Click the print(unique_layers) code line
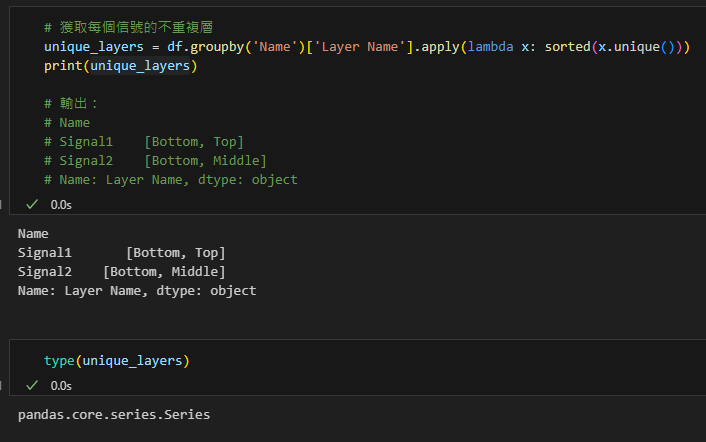Screen dimensions: 706x442 click(x=121, y=66)
